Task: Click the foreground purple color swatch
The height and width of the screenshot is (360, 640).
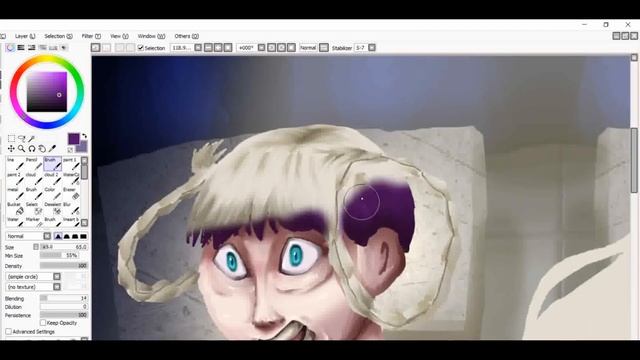Action: pos(73,139)
